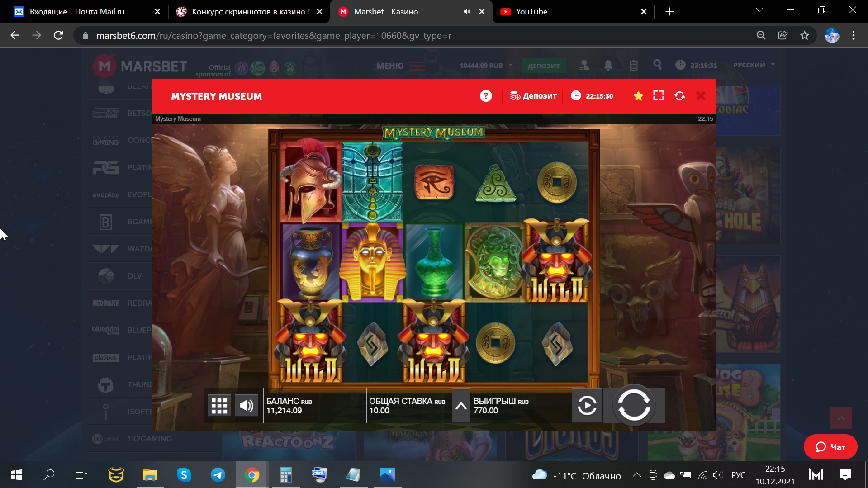Open the tab search dropdown arrow
Screen dimensions: 868x488
(759, 10)
